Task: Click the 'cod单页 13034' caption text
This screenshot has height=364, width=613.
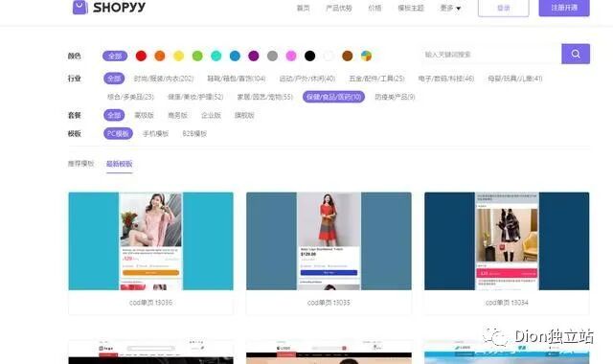Action: coord(507,303)
